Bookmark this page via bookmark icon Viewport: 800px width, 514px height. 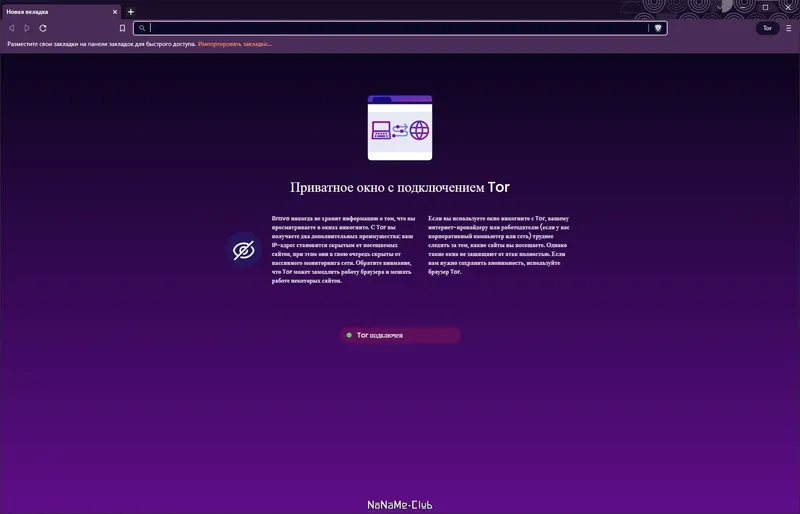122,28
